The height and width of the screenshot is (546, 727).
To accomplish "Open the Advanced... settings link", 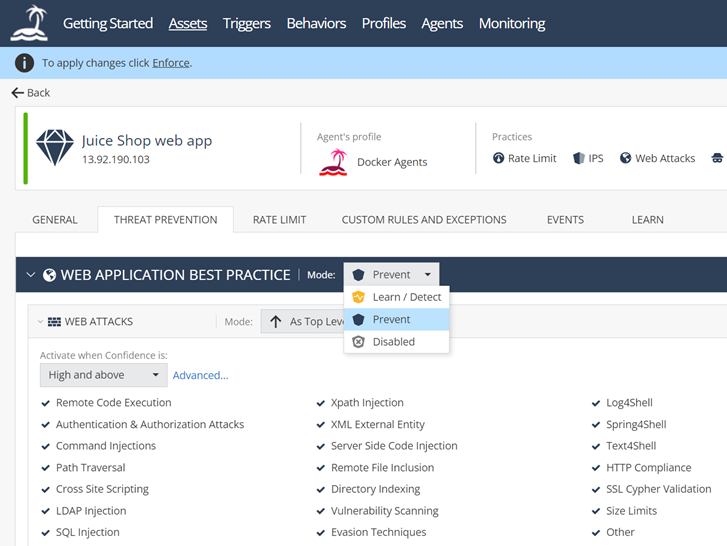I will pyautogui.click(x=200, y=375).
